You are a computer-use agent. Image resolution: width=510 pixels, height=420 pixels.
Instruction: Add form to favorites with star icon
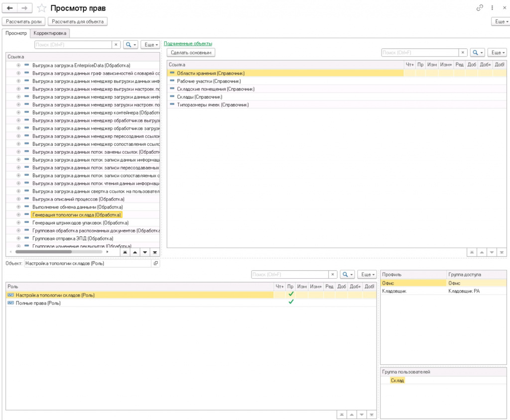tap(42, 8)
